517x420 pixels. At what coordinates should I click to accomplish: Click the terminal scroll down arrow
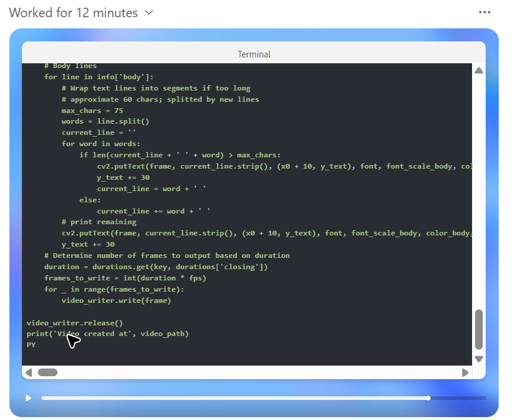coord(479,358)
